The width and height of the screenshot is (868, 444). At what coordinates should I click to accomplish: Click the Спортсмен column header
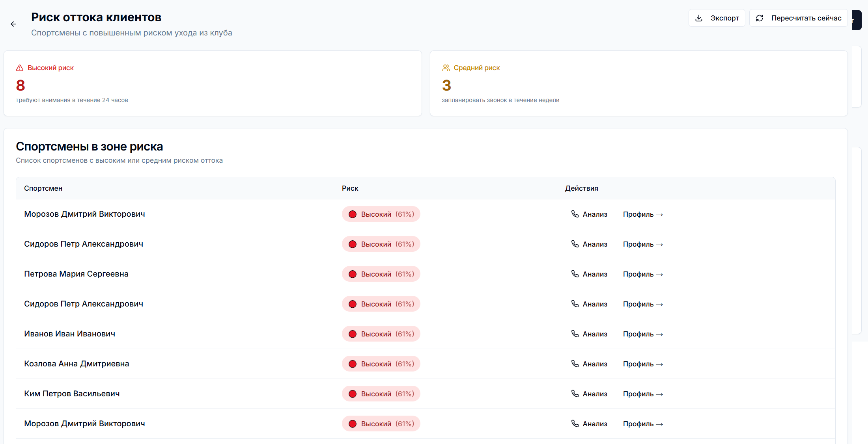43,188
